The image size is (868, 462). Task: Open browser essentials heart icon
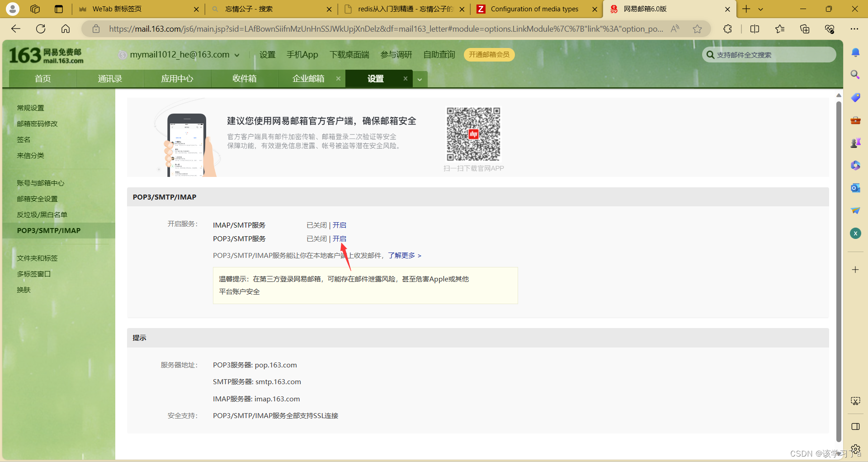830,29
